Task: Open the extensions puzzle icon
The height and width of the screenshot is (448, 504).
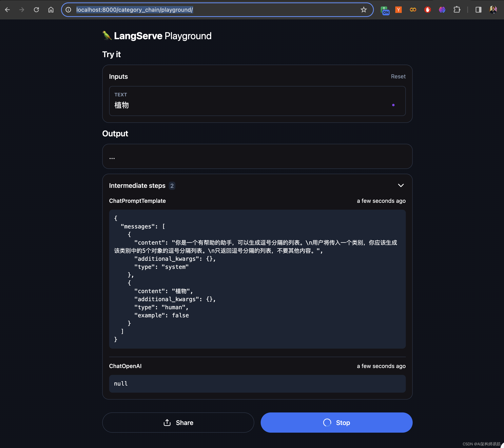Action: coord(457,10)
